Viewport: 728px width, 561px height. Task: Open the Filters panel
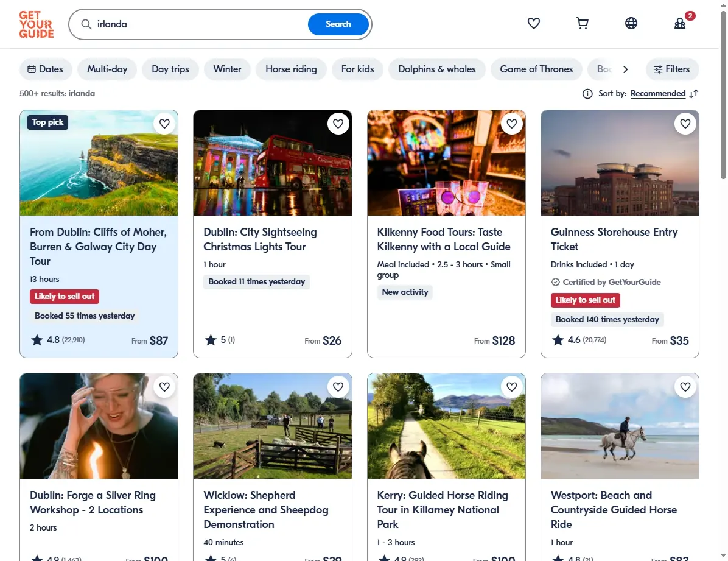[x=672, y=69]
